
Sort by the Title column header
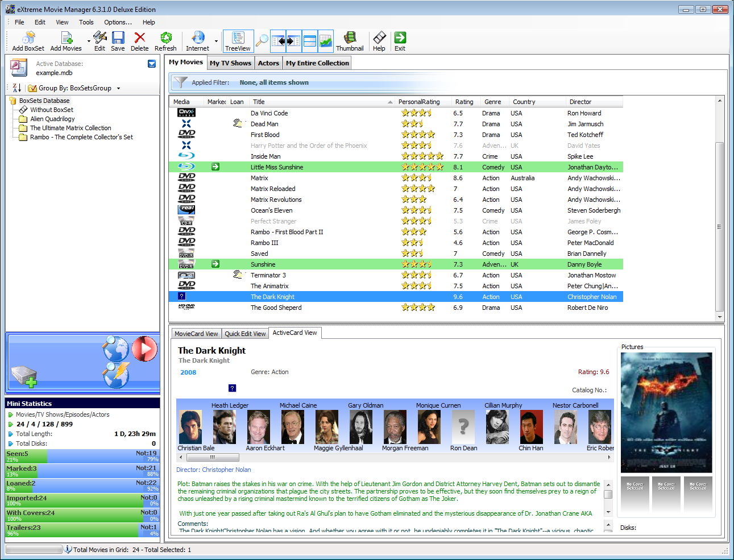coord(322,102)
